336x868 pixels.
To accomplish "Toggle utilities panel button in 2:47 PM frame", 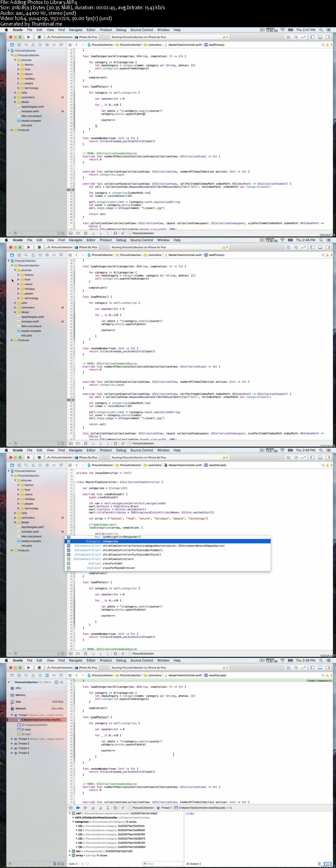I will click(x=327, y=37).
